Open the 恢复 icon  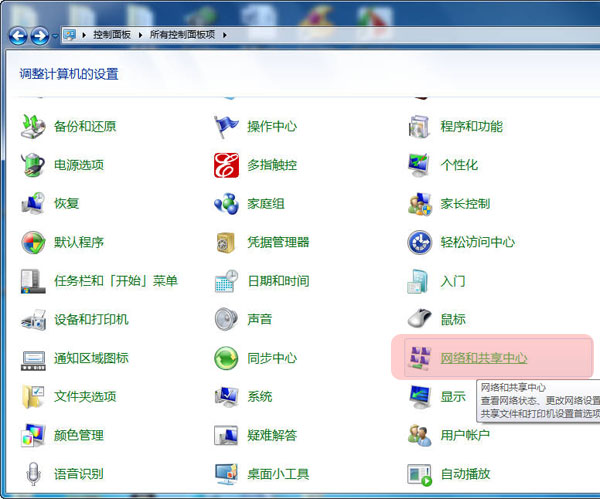[x=33, y=204]
